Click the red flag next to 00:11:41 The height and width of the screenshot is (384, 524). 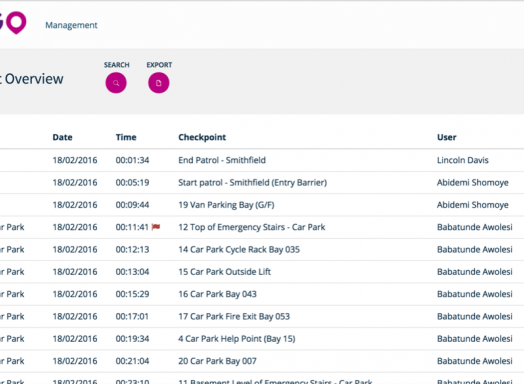click(156, 227)
